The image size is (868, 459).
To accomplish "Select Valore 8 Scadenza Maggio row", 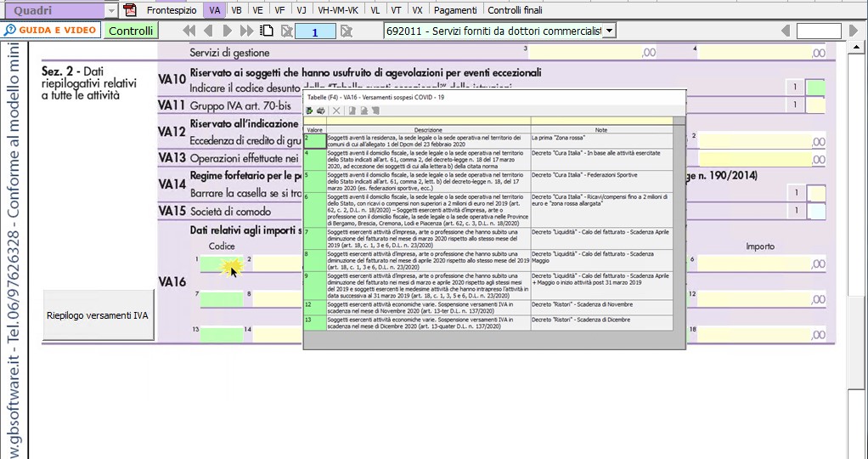I will 488,261.
